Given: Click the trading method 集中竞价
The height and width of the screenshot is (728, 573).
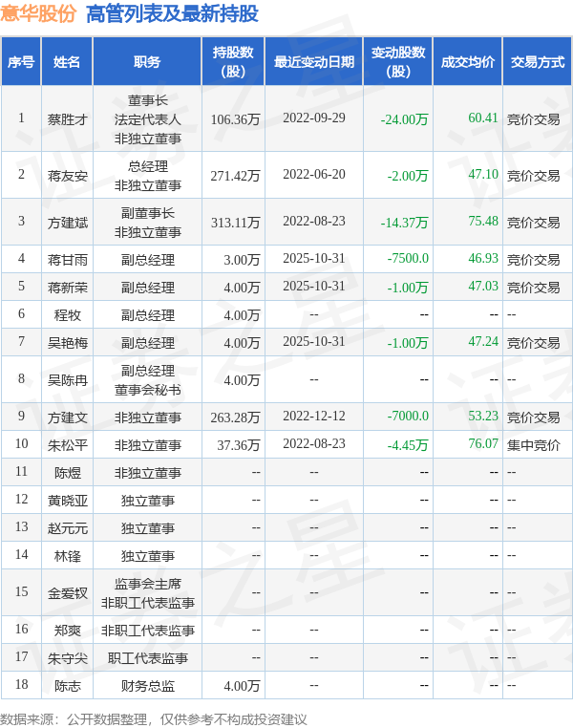Looking at the screenshot, I should [533, 446].
